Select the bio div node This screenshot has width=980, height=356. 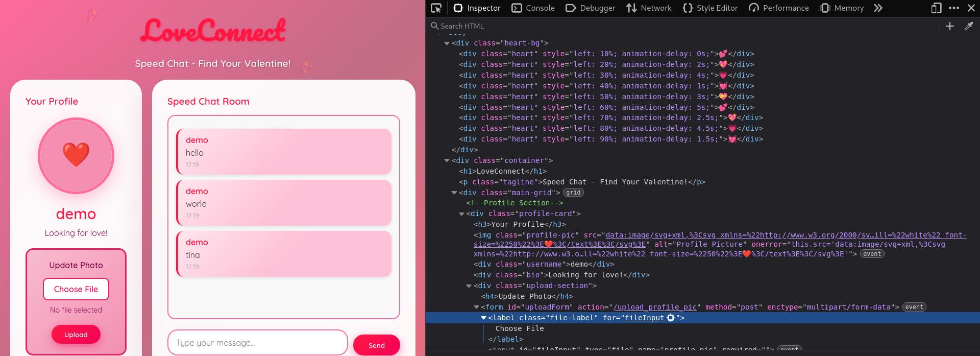[x=561, y=275]
